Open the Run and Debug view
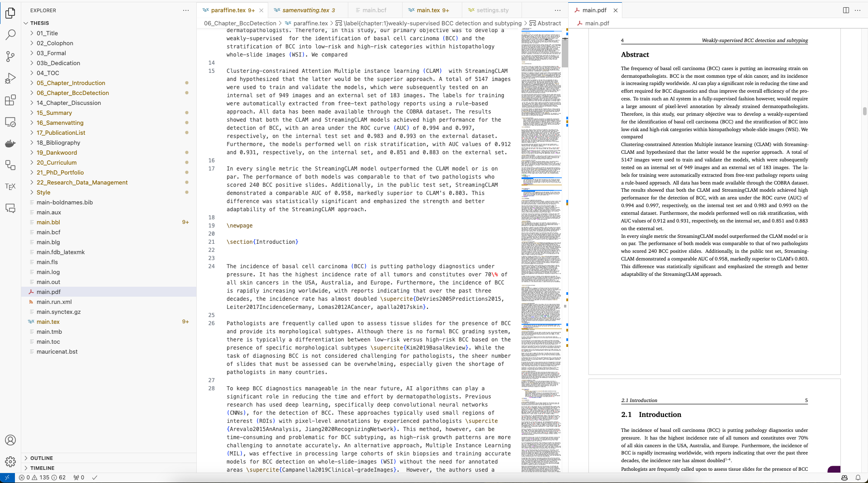This screenshot has height=483, width=868. [10, 78]
